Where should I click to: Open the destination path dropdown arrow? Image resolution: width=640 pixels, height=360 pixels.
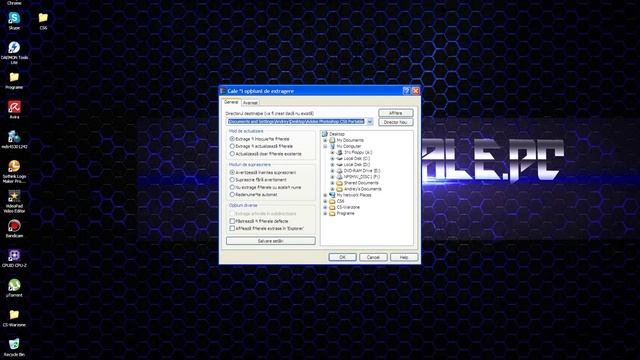(369, 122)
